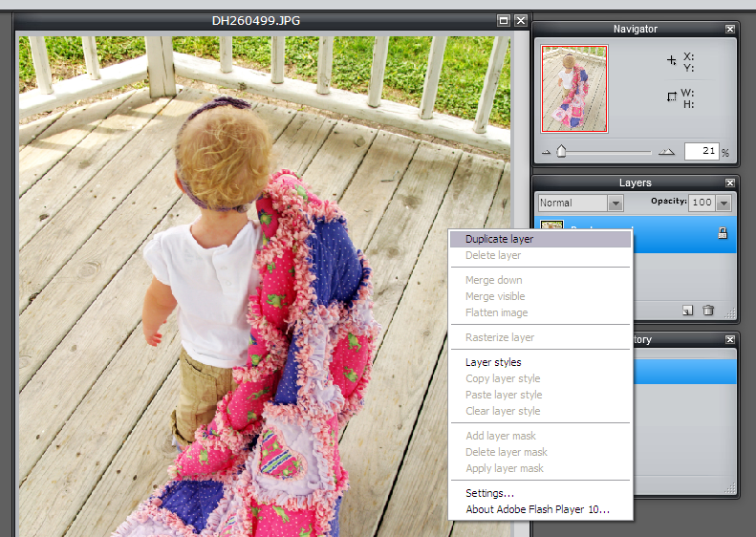Open Layer styles from context menu
The height and width of the screenshot is (537, 756).
[540, 362]
